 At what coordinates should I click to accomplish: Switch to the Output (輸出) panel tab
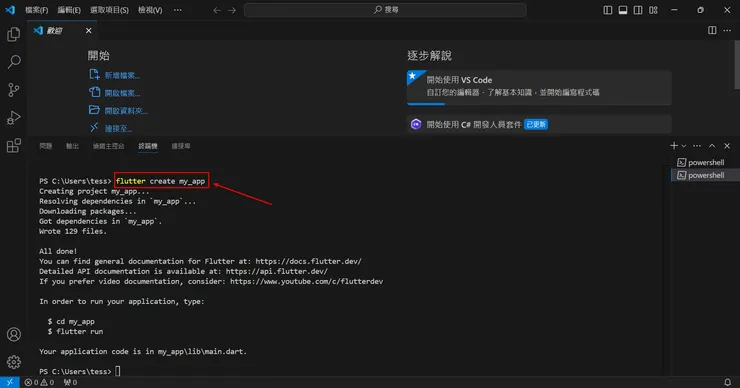(x=72, y=146)
